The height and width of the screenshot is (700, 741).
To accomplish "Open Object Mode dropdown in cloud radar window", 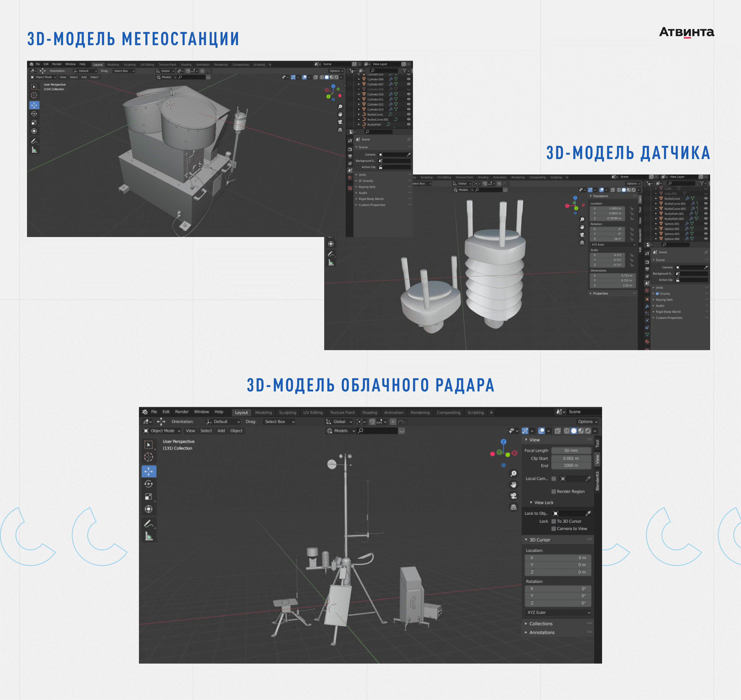I will tap(162, 431).
